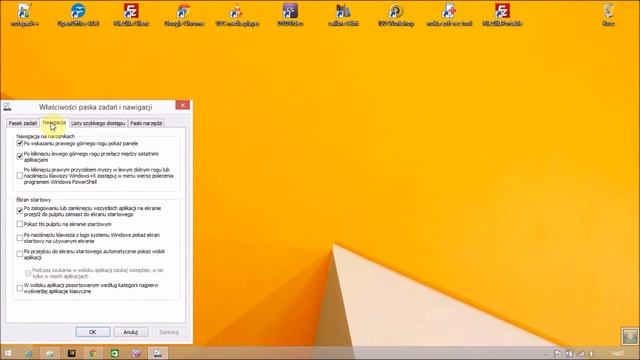Open the 'Paski narzędzi' tab
The width and height of the screenshot is (640, 360).
[x=146, y=123]
